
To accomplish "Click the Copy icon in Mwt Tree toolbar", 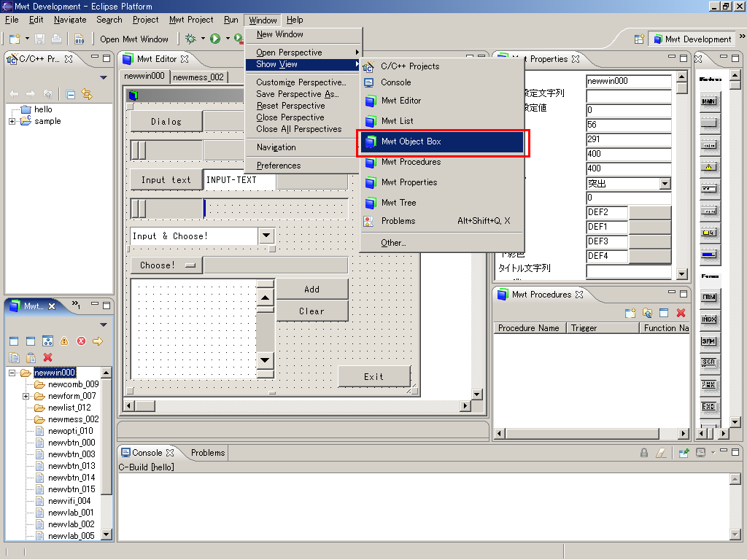I will [15, 357].
